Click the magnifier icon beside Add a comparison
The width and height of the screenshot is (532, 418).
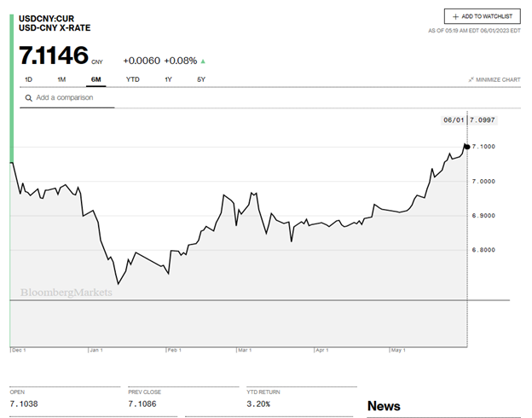click(28, 98)
